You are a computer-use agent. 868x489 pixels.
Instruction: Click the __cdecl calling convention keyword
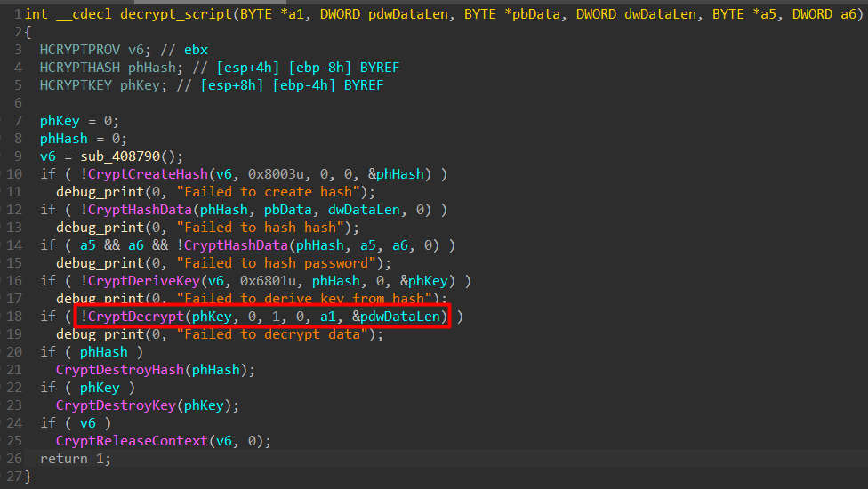84,14
